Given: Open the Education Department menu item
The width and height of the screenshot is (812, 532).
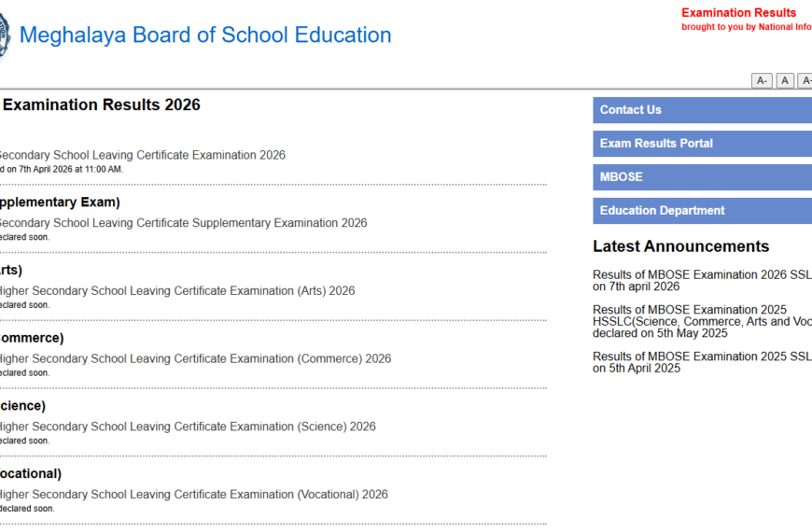Looking at the screenshot, I should point(702,211).
